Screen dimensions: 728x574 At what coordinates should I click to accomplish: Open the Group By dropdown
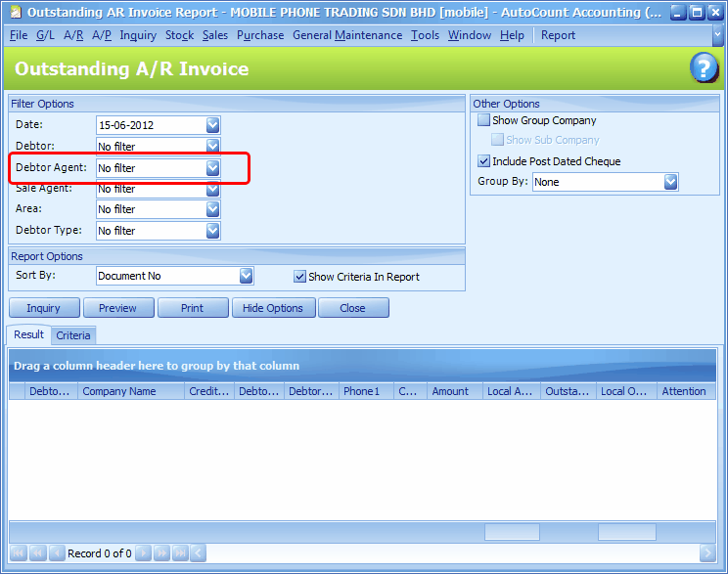pyautogui.click(x=670, y=182)
